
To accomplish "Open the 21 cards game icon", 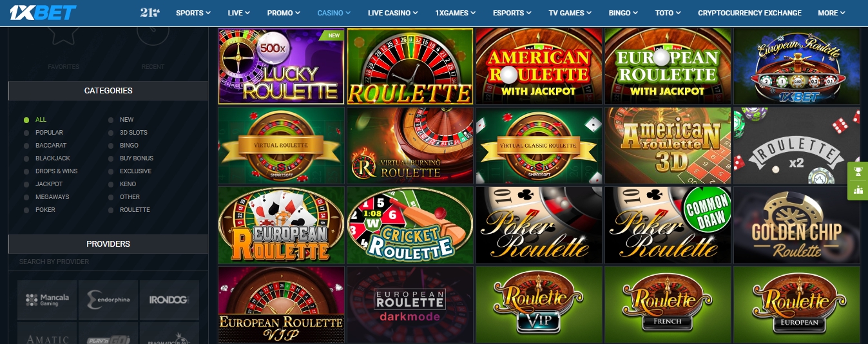I will 150,12.
